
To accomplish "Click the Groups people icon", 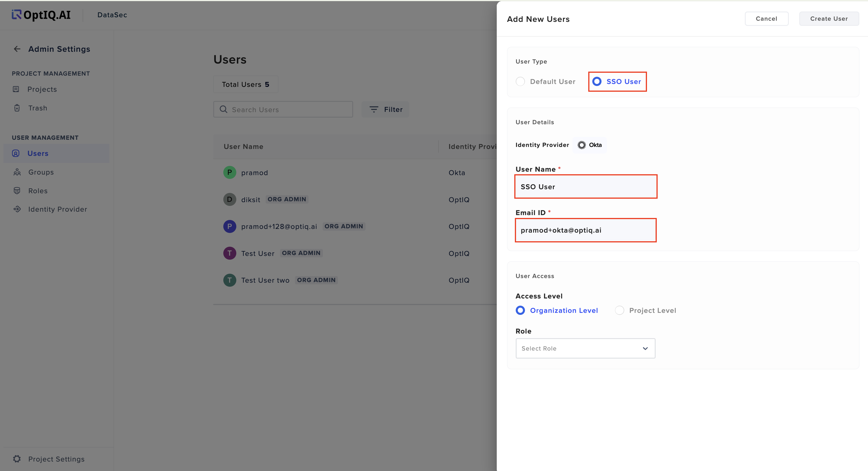I will click(17, 172).
